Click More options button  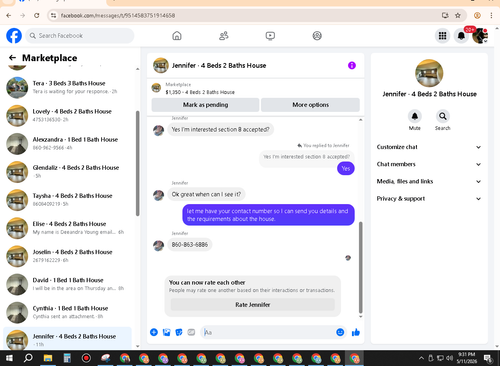tap(310, 105)
